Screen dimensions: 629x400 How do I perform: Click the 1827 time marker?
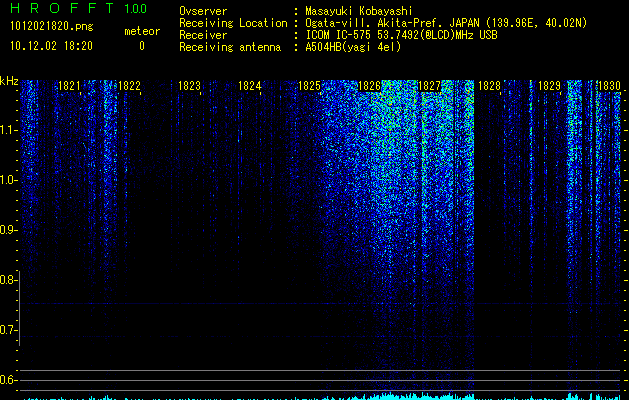pos(429,86)
